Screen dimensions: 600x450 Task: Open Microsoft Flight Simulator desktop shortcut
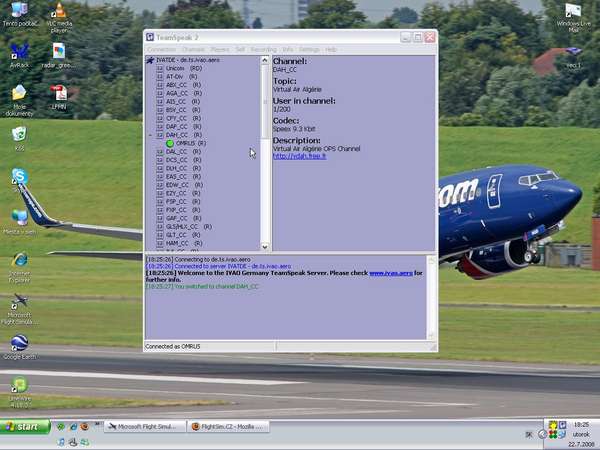coord(20,308)
